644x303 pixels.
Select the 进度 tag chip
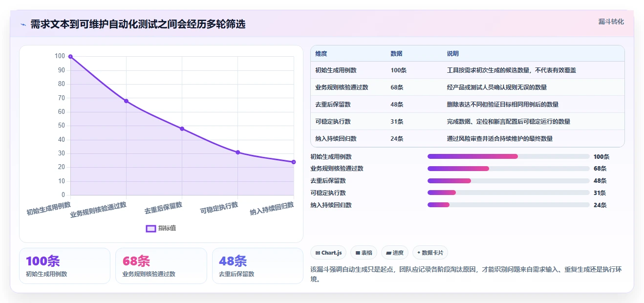pos(395,253)
